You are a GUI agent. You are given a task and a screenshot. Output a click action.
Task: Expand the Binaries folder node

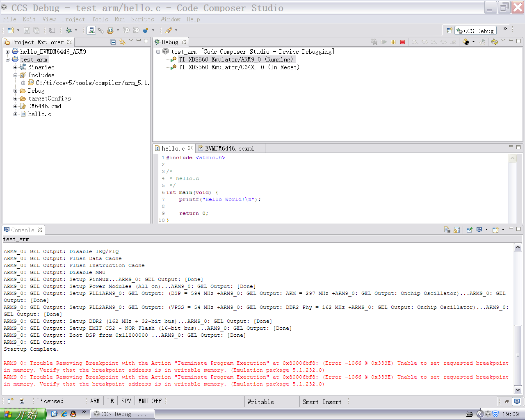(15, 67)
